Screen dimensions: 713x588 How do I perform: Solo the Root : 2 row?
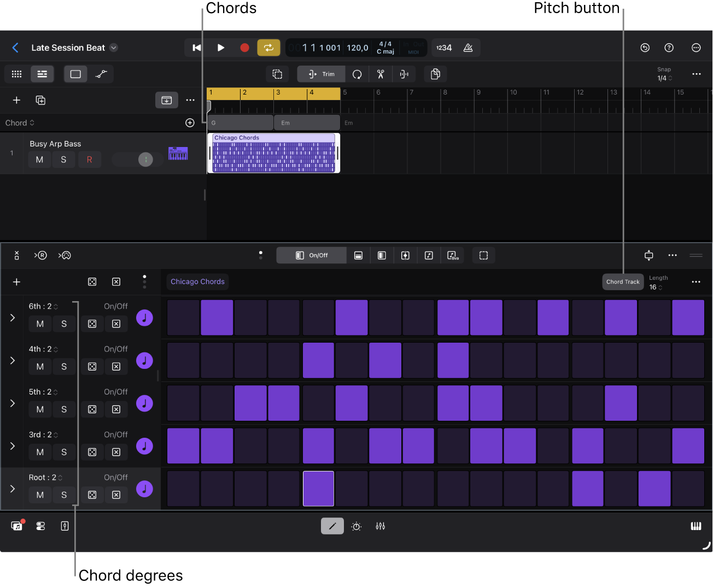pyautogui.click(x=63, y=495)
